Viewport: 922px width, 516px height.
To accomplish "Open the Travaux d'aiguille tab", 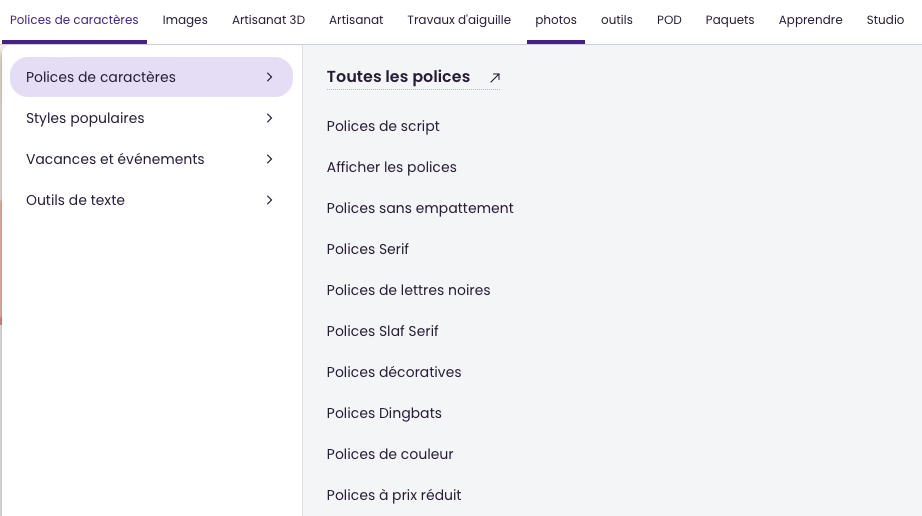I will point(459,20).
